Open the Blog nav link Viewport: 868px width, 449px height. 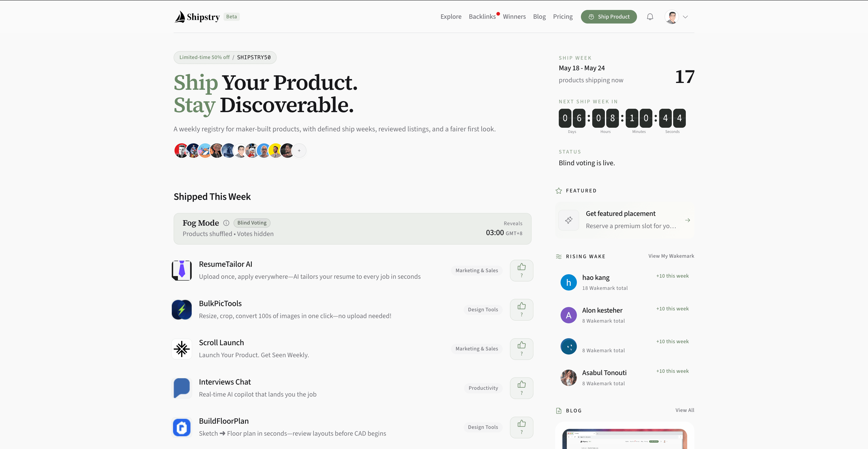[539, 17]
